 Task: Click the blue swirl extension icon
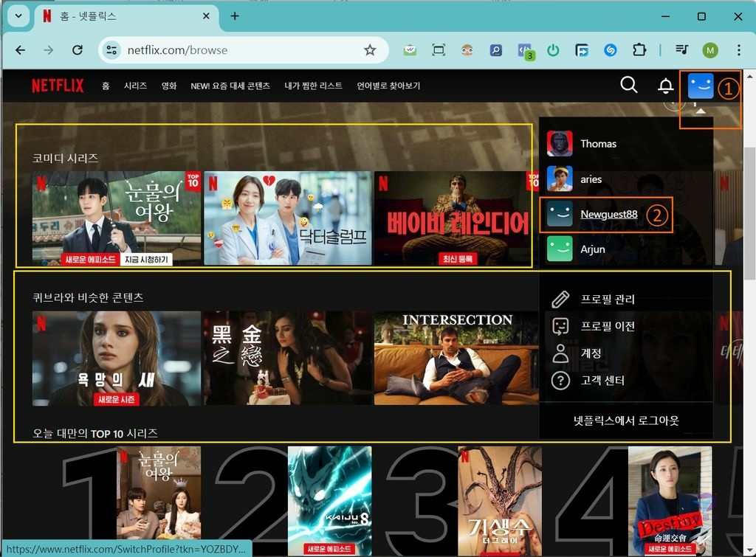tap(611, 49)
